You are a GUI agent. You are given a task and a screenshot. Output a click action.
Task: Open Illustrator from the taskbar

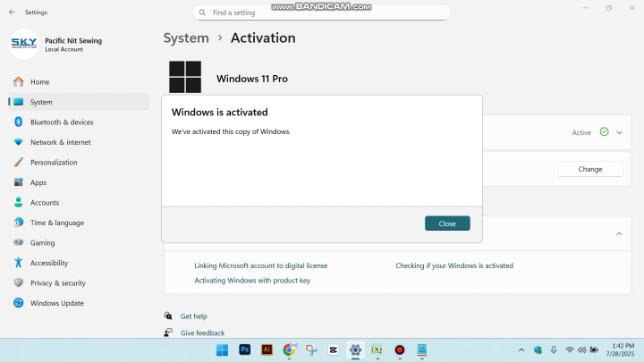pos(267,349)
